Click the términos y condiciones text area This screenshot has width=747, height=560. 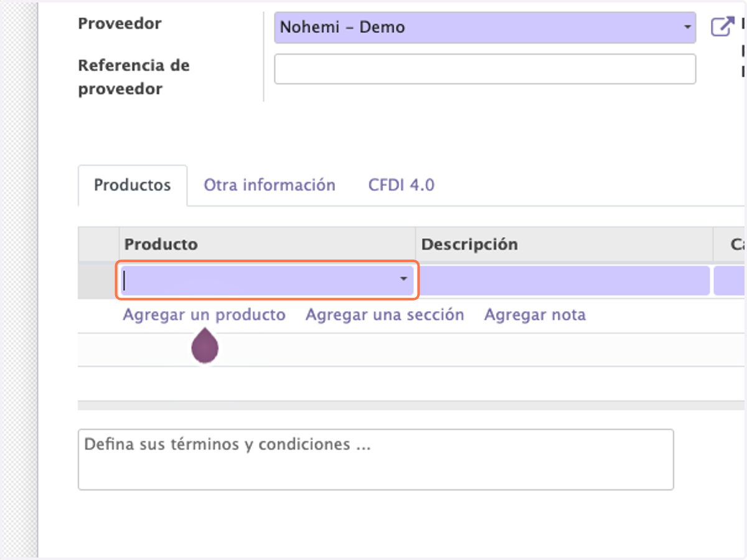pos(375,459)
